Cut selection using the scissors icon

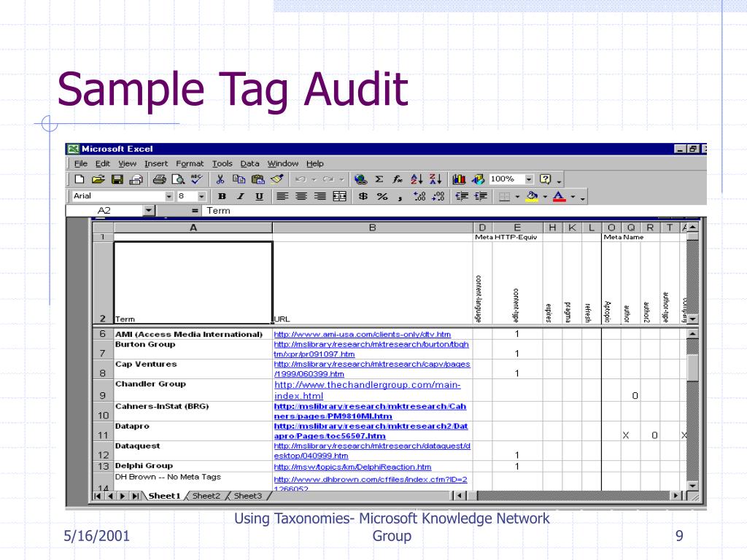[x=220, y=179]
